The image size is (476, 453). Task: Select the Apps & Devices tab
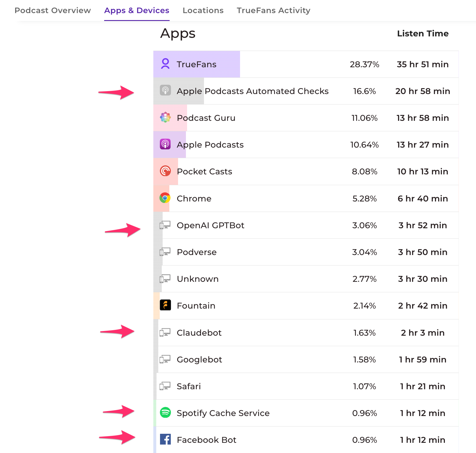coord(137,10)
